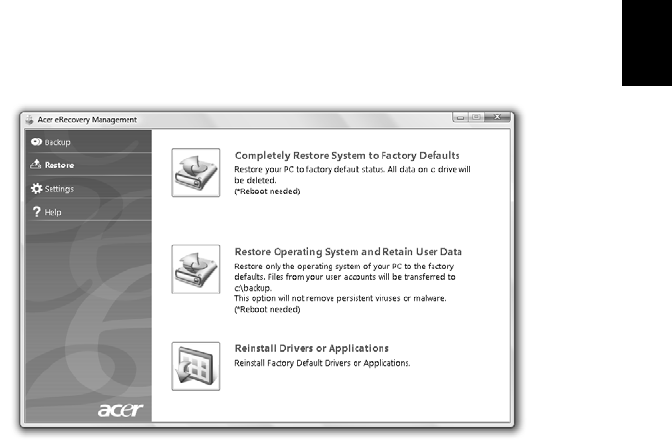Click the Reinstall Drivers or Applications icon
Screen dimensions: 672x447
point(196,366)
